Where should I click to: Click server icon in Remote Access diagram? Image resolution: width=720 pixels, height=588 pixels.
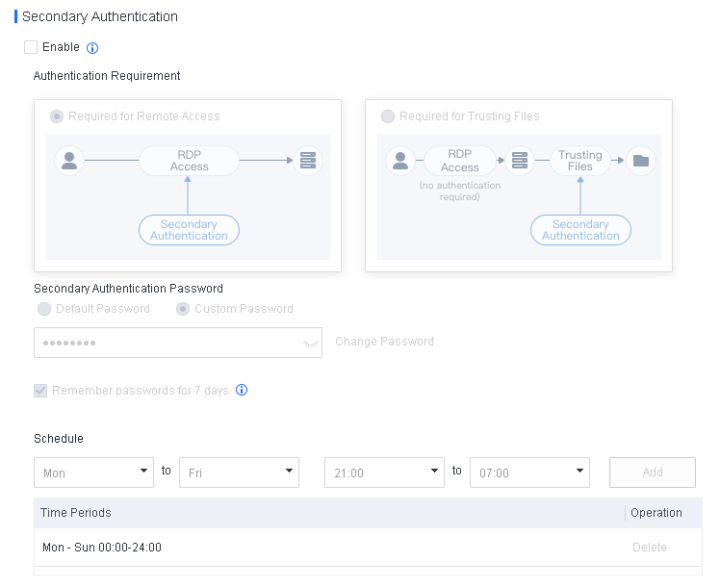coord(308,160)
